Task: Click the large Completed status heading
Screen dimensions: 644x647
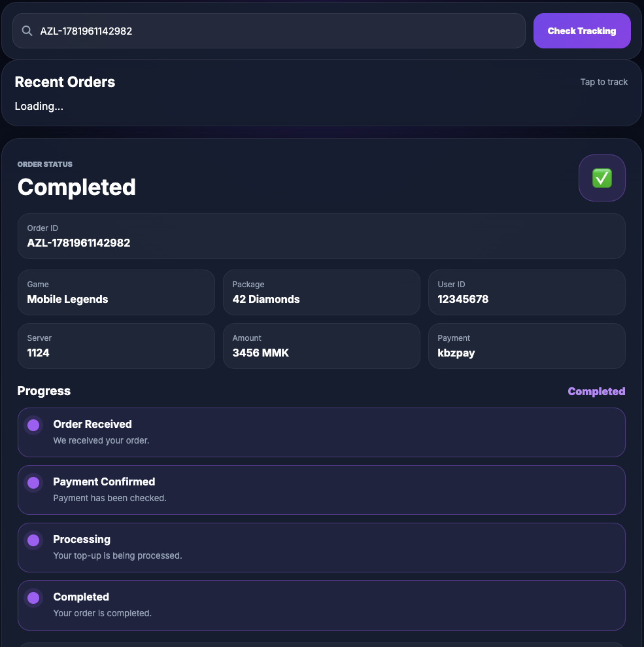Action: tap(76, 187)
